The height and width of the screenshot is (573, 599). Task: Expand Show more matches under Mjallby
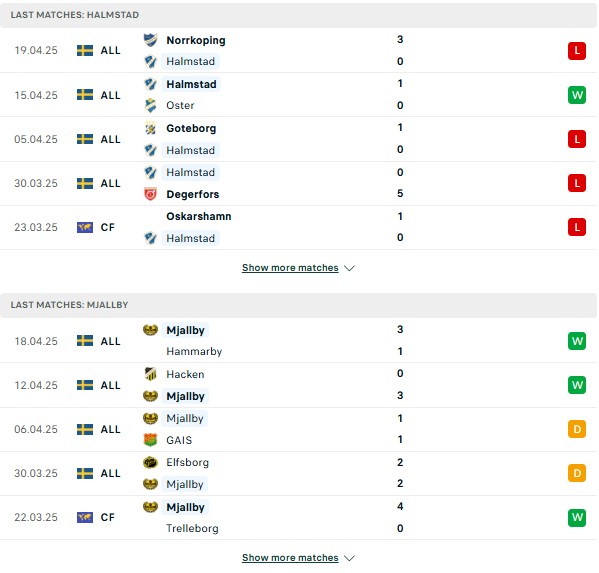(x=290, y=558)
